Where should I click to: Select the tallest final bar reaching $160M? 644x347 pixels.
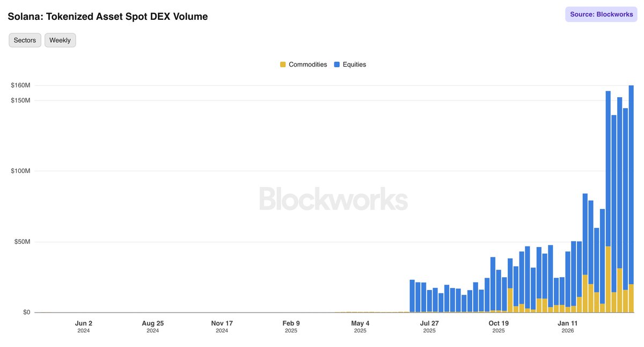click(631, 199)
